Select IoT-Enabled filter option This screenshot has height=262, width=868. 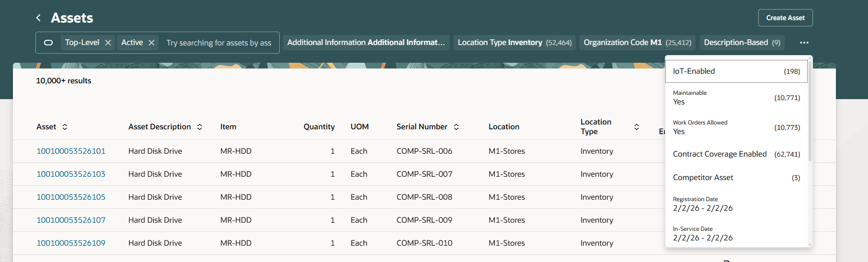click(x=736, y=71)
